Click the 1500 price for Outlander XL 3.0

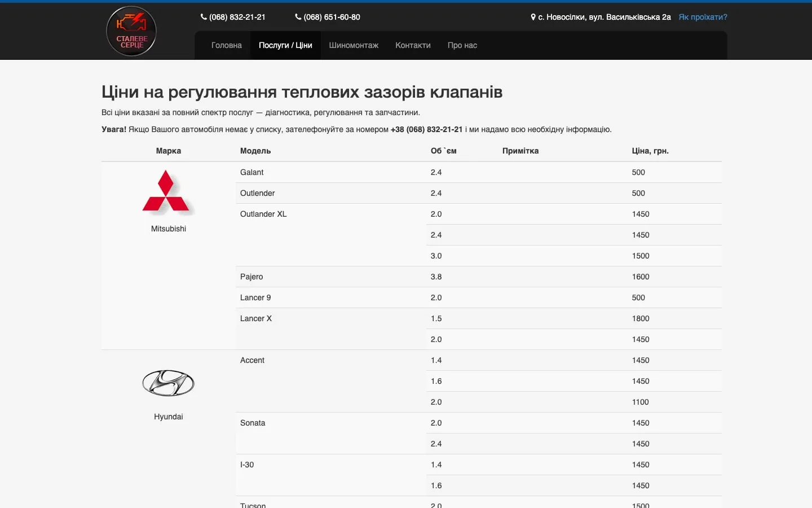point(641,256)
